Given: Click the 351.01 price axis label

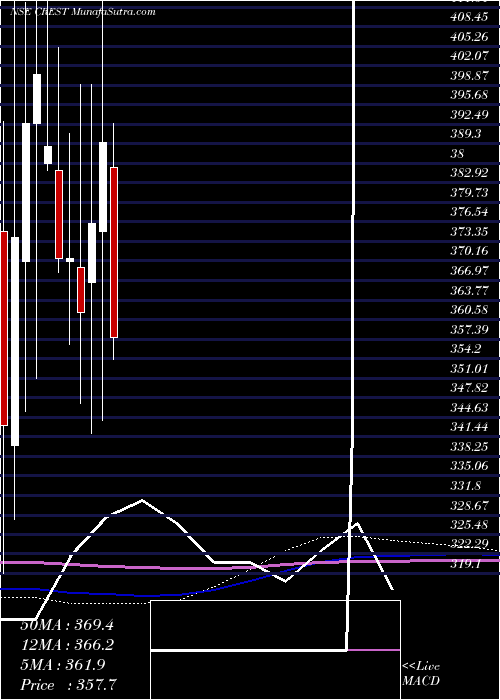Looking at the screenshot, I should (x=469, y=368).
